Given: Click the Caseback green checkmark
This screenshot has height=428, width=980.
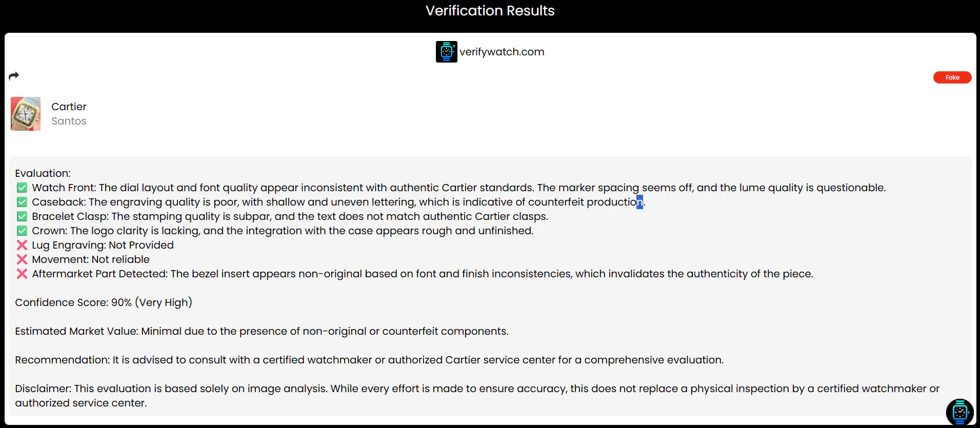Looking at the screenshot, I should pos(22,202).
